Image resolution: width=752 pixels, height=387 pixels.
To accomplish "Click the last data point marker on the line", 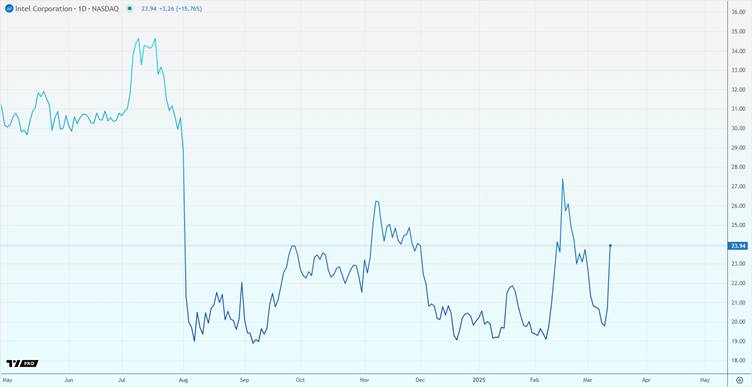I will point(610,246).
